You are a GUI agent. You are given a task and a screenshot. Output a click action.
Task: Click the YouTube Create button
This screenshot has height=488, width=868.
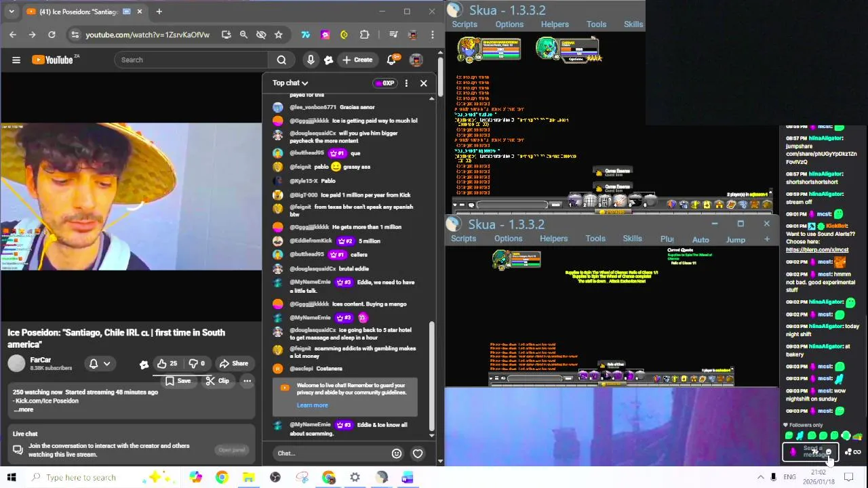(x=358, y=60)
